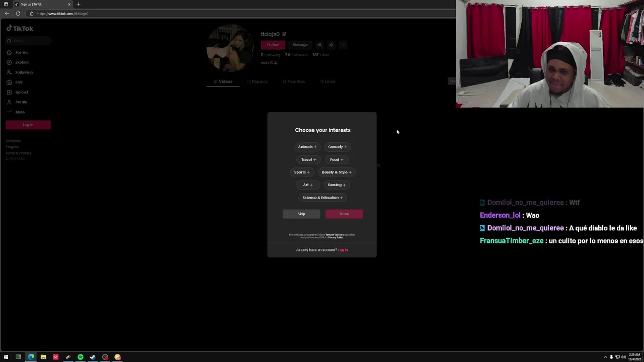Confirm interests with Done button
This screenshot has width=644, height=362.
344,214
